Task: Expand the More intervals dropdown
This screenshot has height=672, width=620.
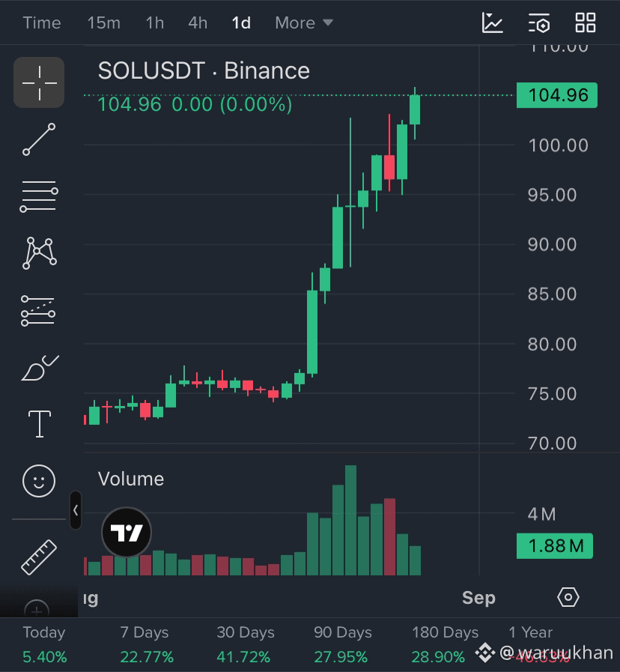Action: pyautogui.click(x=304, y=22)
